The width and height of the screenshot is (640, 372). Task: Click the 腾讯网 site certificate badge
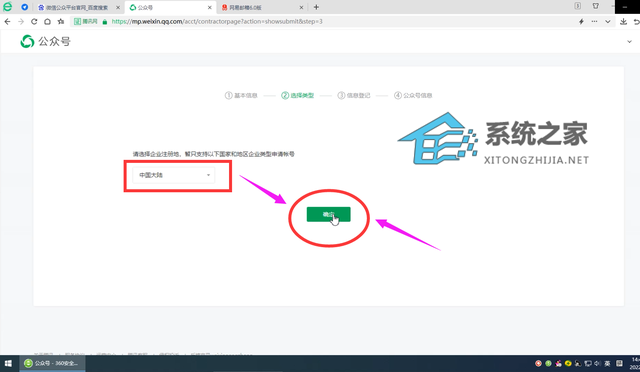pos(85,22)
